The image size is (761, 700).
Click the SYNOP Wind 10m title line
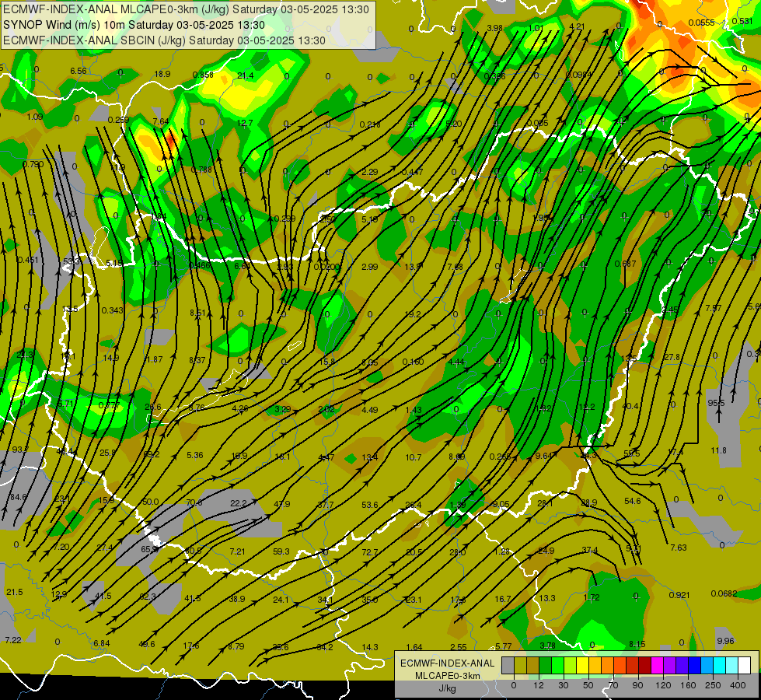click(134, 25)
